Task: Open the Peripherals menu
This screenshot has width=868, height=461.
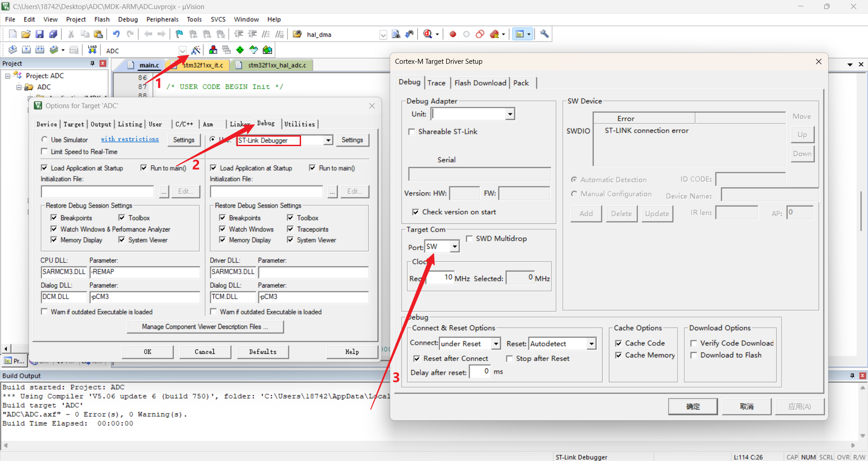Action: point(162,19)
